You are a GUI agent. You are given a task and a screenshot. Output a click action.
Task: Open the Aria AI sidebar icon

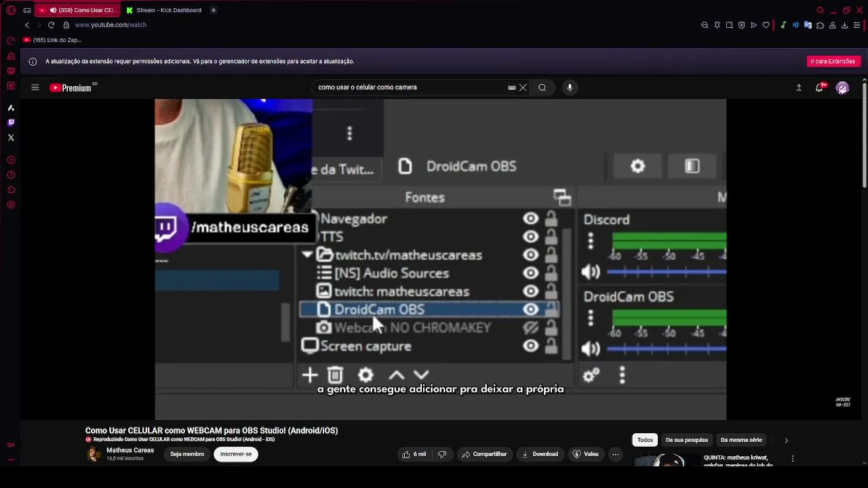11,108
